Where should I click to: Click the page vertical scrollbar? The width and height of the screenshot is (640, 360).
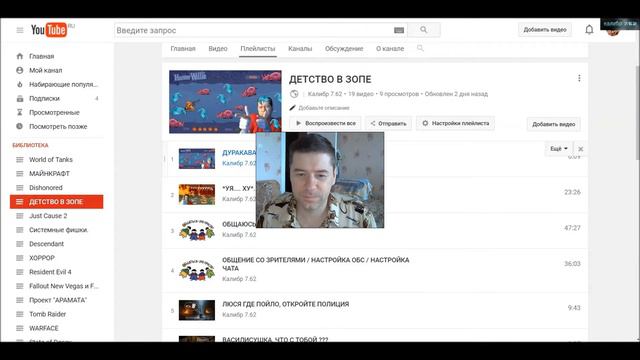(638, 112)
